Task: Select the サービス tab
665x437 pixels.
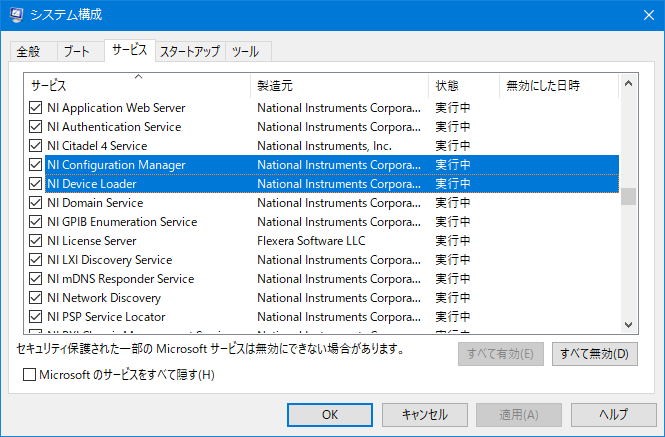Action: [x=130, y=50]
